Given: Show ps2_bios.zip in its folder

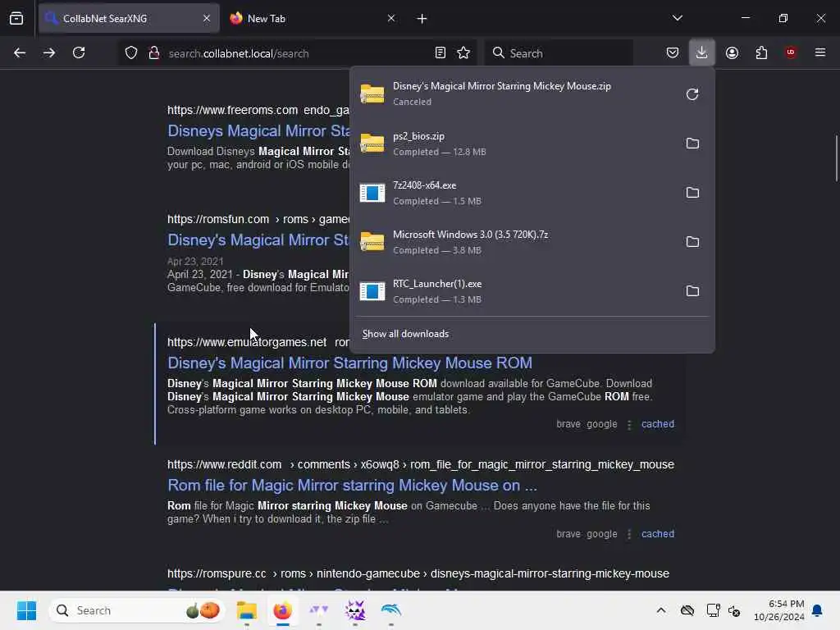Looking at the screenshot, I should click(692, 144).
